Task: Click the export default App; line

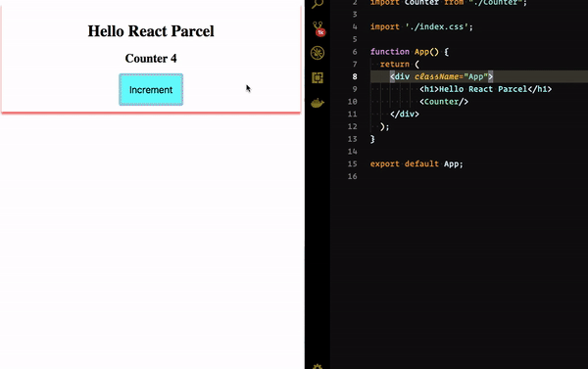Action: pos(416,163)
